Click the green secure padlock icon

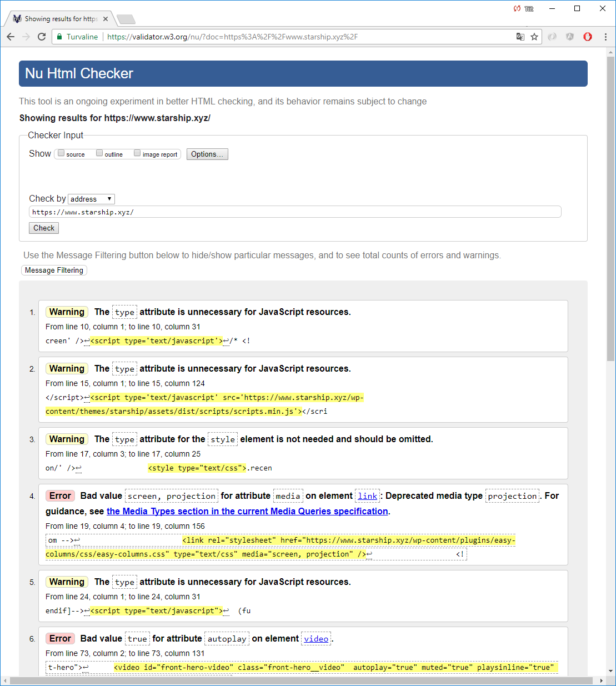coord(59,37)
